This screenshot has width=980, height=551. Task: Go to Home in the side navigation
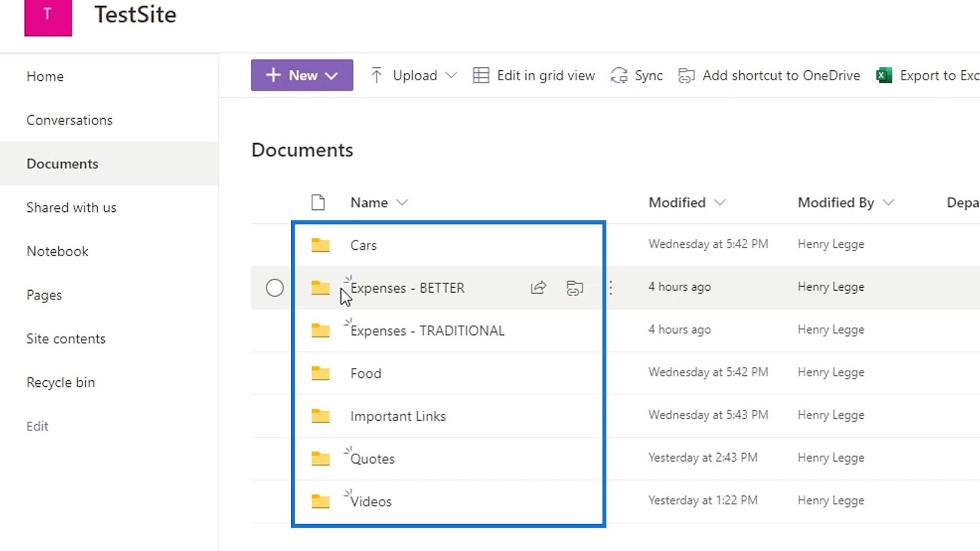click(x=45, y=77)
